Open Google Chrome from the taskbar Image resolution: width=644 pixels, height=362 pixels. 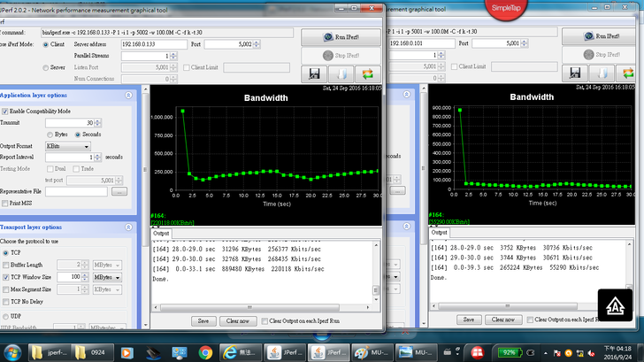coord(205,352)
